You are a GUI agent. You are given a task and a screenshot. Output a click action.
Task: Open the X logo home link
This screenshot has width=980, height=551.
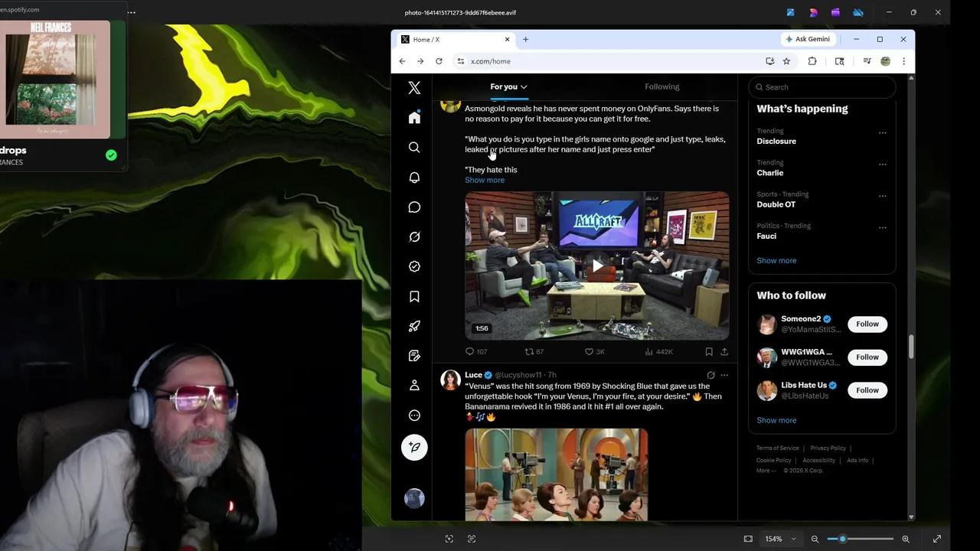coord(414,88)
